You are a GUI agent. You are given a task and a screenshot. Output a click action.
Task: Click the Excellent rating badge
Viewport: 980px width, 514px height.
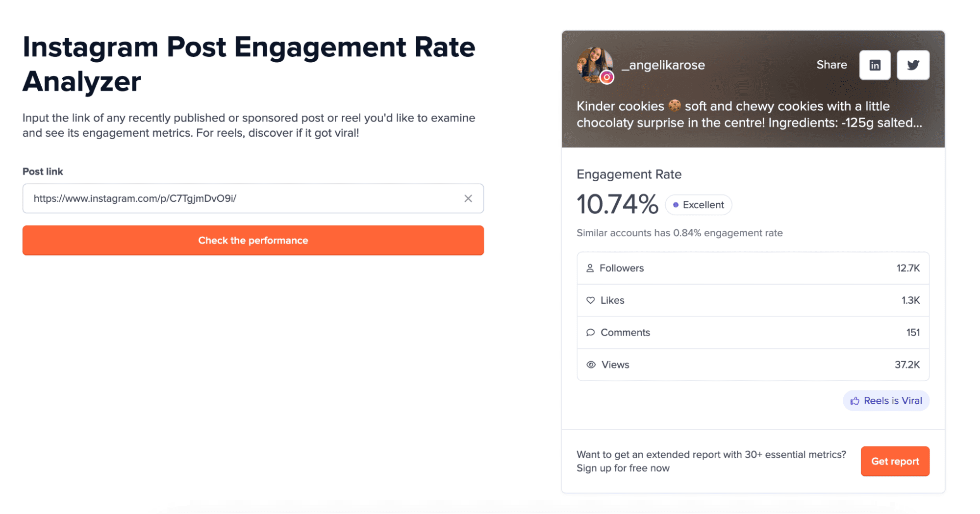pos(698,205)
